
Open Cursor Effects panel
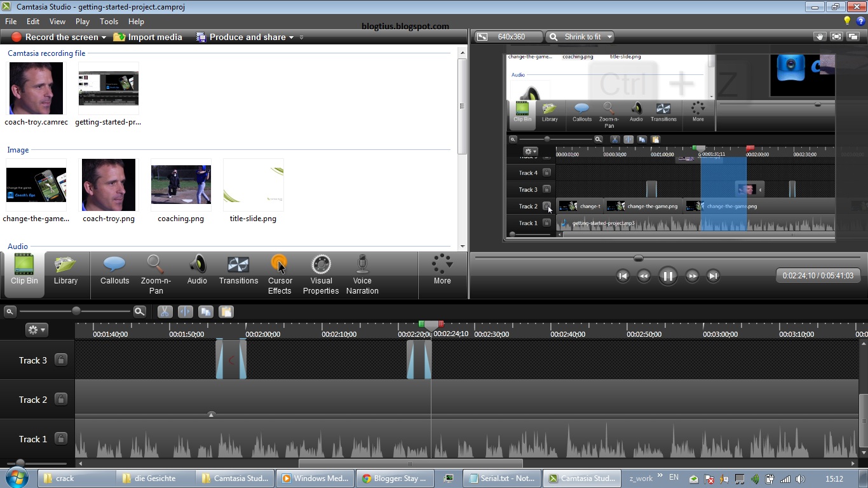coord(280,274)
